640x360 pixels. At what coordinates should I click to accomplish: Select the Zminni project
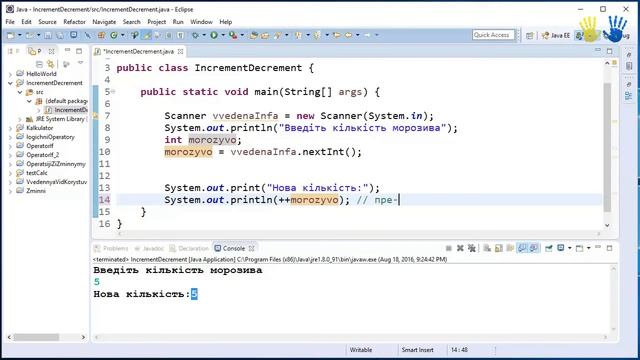coord(36,191)
